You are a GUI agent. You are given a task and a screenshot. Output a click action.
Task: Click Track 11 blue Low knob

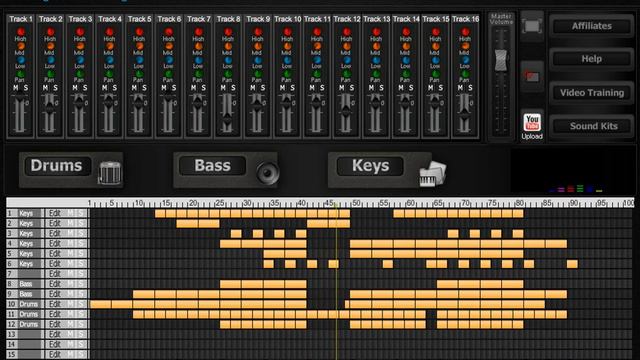pos(317,60)
